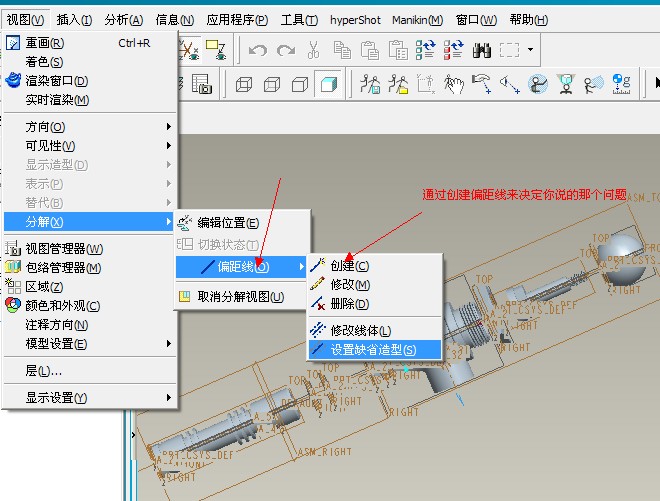Select Hidden Line display style icon
Image resolution: width=660 pixels, height=501 pixels.
click(272, 84)
